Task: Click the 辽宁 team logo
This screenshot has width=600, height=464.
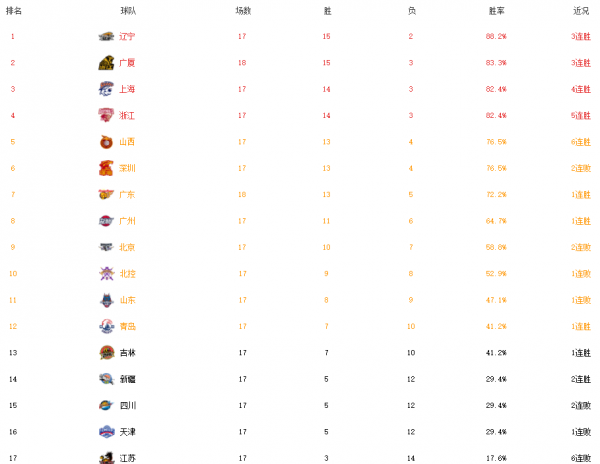Action: point(106,36)
